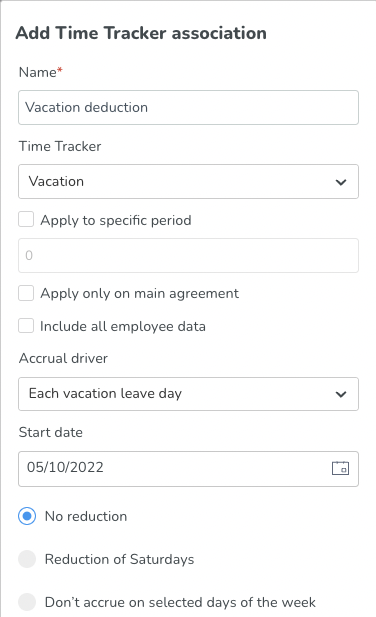Click the disabled period number input field
This screenshot has height=617, width=376.
click(x=188, y=255)
